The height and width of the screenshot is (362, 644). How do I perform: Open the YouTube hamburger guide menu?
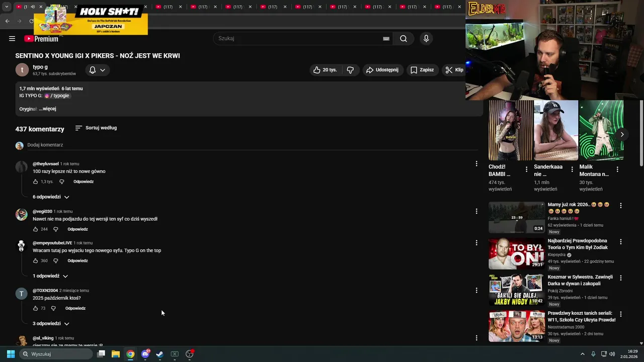12,39
